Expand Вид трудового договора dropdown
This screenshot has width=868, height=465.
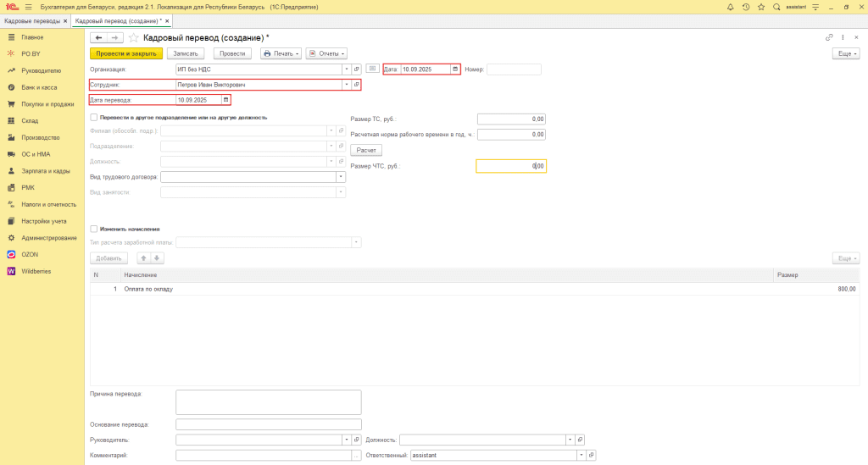point(341,177)
